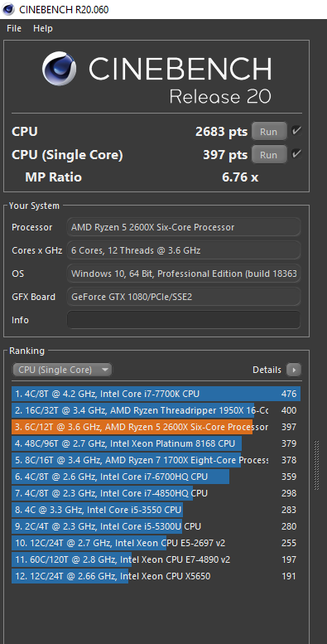
Task: Open the File menu
Action: pos(14,28)
